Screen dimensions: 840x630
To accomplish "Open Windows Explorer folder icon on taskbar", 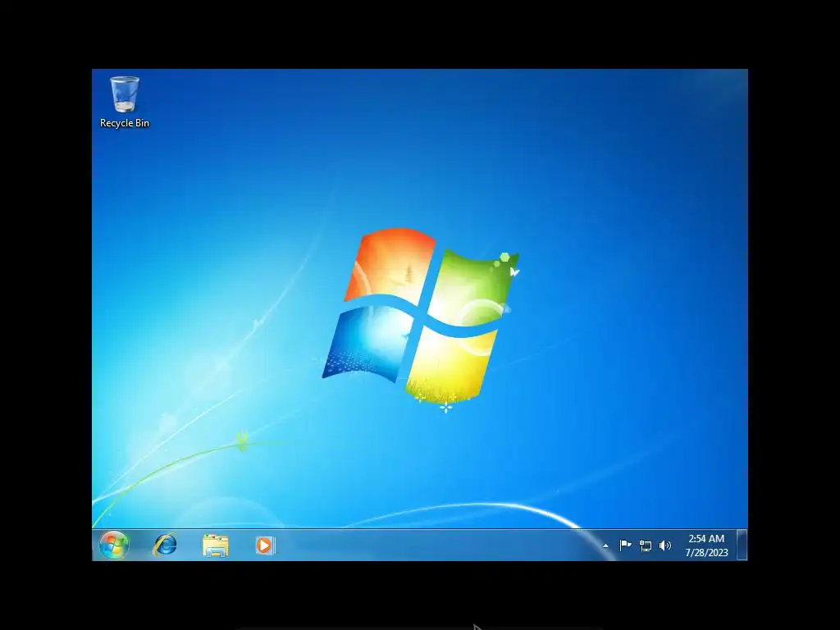I will point(216,546).
